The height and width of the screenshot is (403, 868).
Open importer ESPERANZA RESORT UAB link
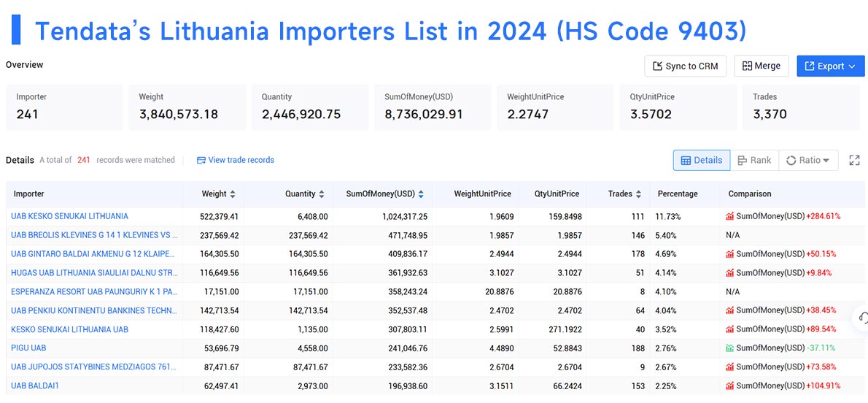tap(94, 291)
